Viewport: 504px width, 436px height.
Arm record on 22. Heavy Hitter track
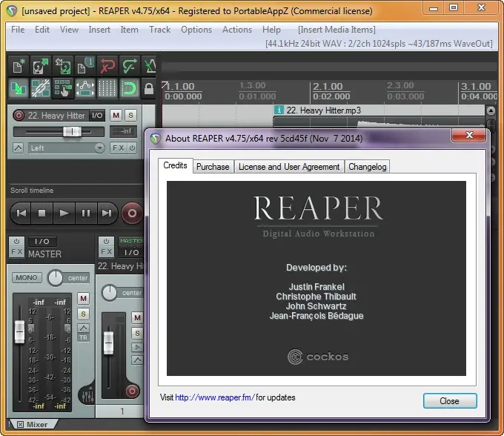click(19, 116)
